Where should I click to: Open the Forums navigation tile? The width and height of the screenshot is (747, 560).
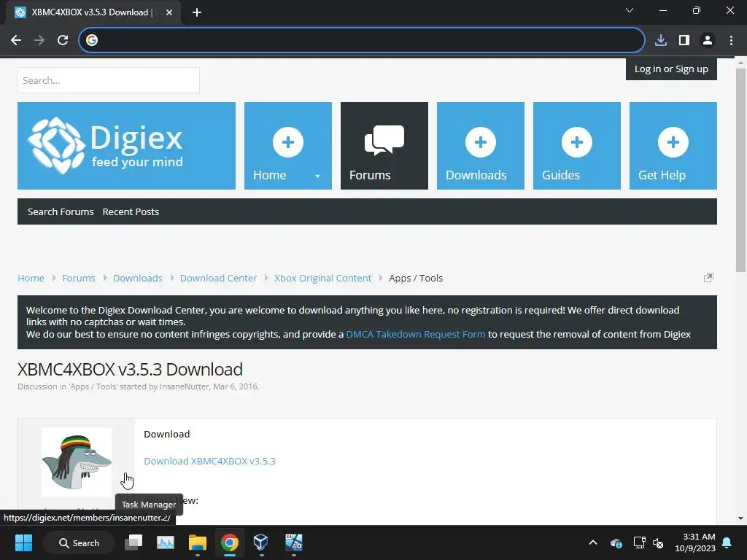click(384, 146)
